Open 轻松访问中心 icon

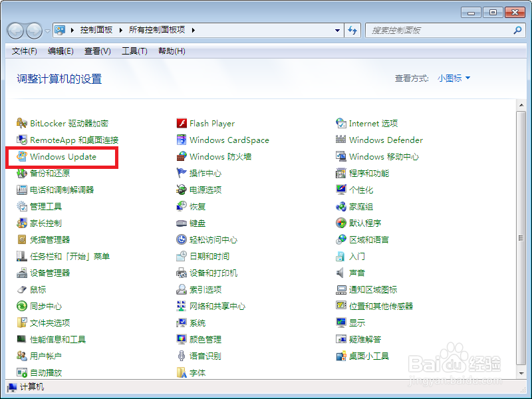[x=182, y=239]
